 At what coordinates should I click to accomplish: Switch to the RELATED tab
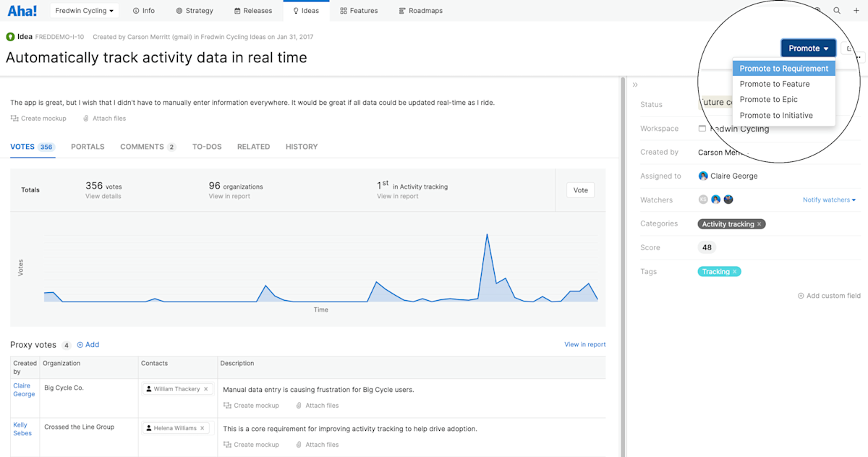254,147
